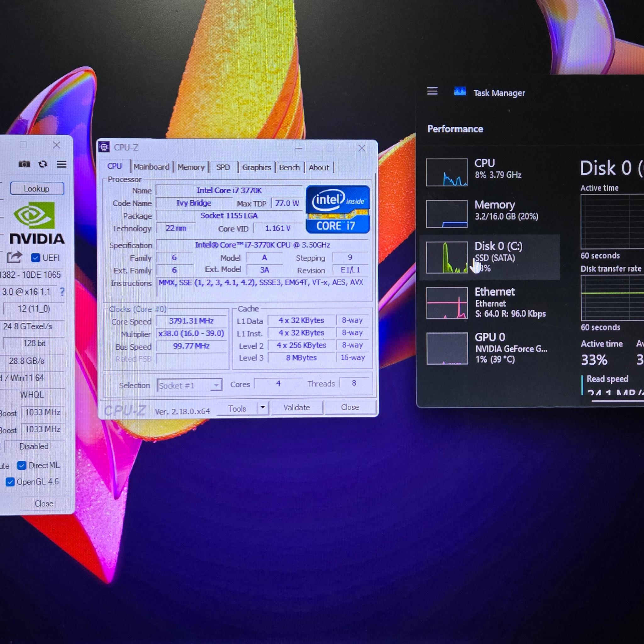Click the GPU-Z 'Disabled' field
Image resolution: width=644 pixels, height=644 pixels.
click(x=34, y=446)
